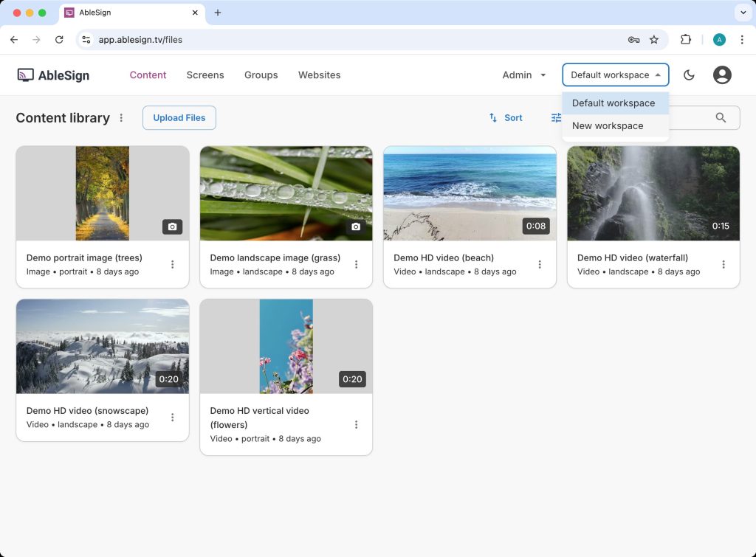Click the AbleSign logo

coord(53,75)
